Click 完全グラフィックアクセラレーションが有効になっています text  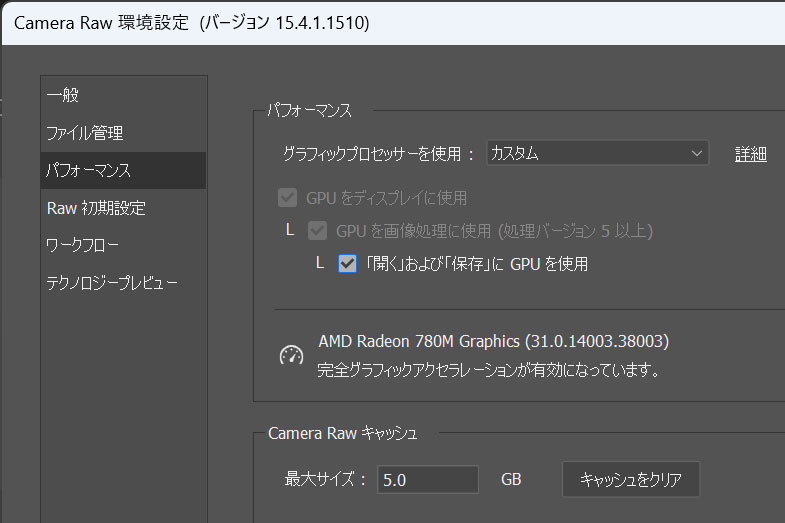pyautogui.click(x=489, y=370)
